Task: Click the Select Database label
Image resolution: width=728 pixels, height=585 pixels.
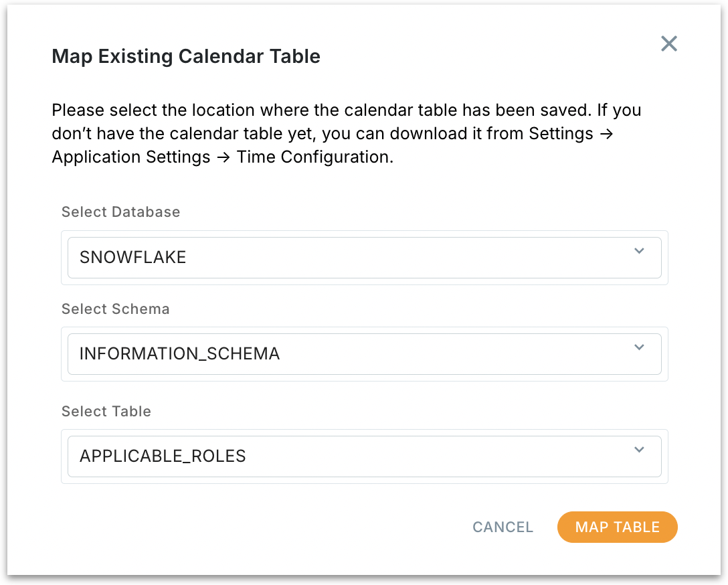Action: 121,212
